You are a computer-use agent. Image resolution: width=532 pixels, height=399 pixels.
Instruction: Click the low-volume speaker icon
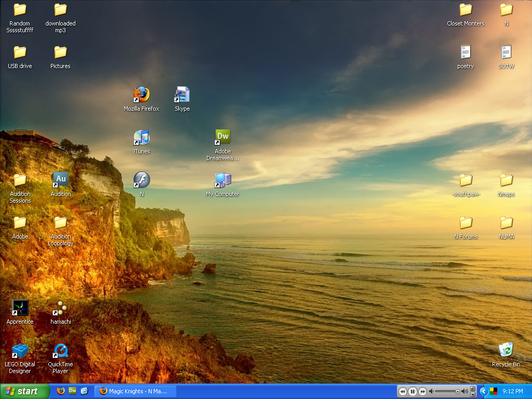431,392
